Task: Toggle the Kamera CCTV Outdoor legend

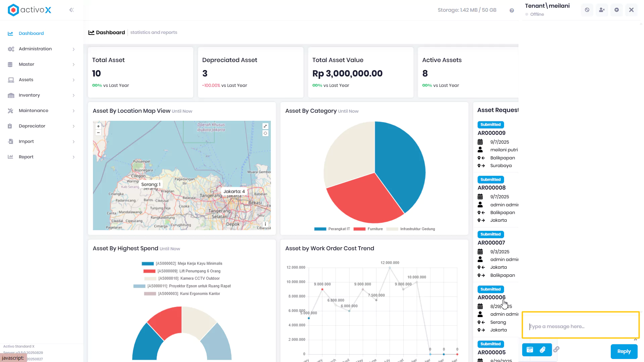Action: click(182, 279)
